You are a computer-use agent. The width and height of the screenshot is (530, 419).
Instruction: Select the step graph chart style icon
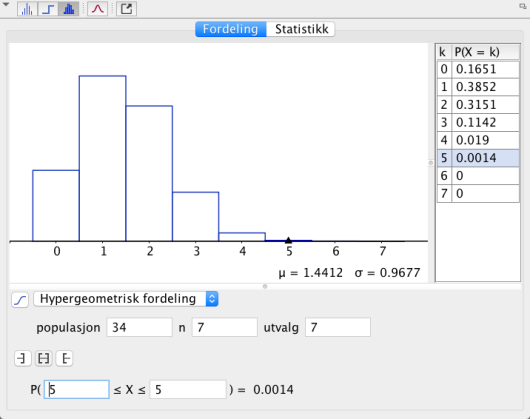pyautogui.click(x=48, y=9)
